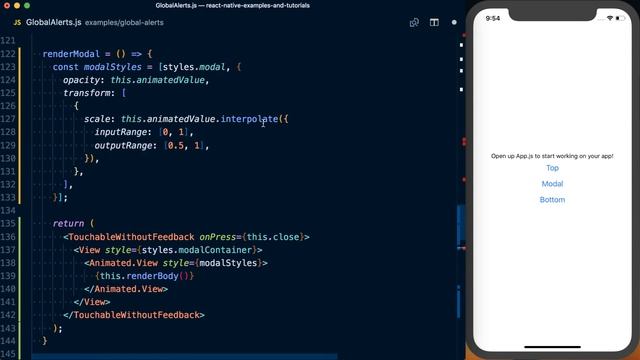
Task: Click the scale property on line 127
Action: 97,119
